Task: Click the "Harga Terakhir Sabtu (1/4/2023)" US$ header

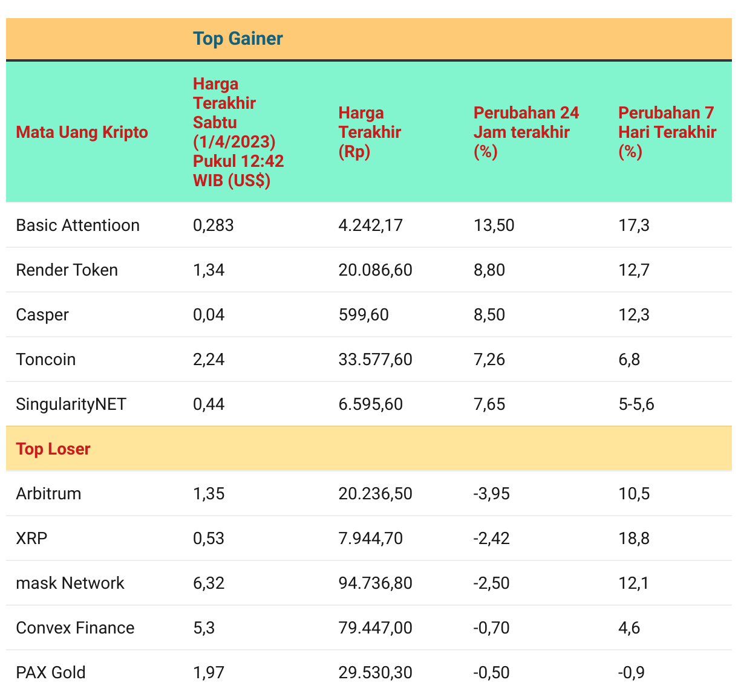Action: pos(238,132)
